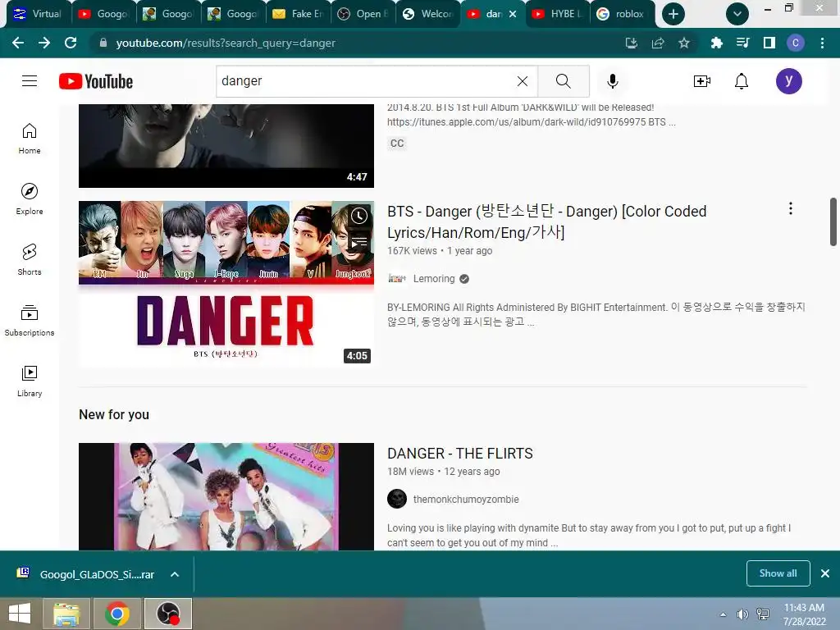Screen dimensions: 840x630
Task: Open Chrome from the taskbar
Action: click(117, 614)
